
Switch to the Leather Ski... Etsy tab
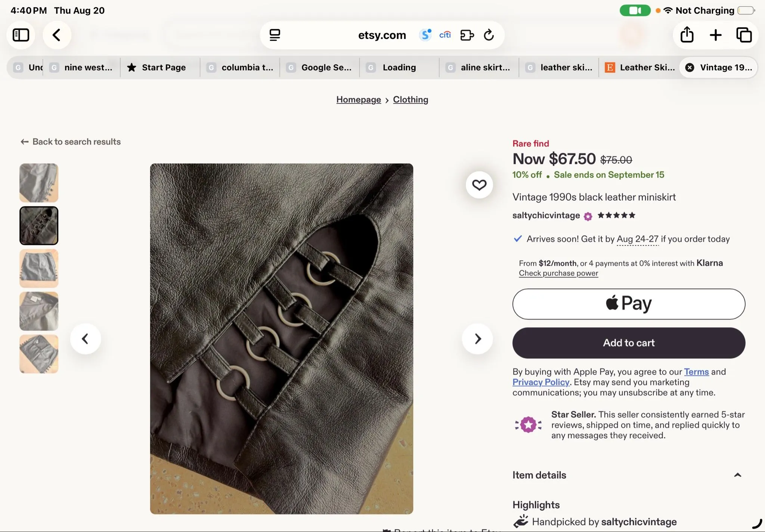(639, 68)
